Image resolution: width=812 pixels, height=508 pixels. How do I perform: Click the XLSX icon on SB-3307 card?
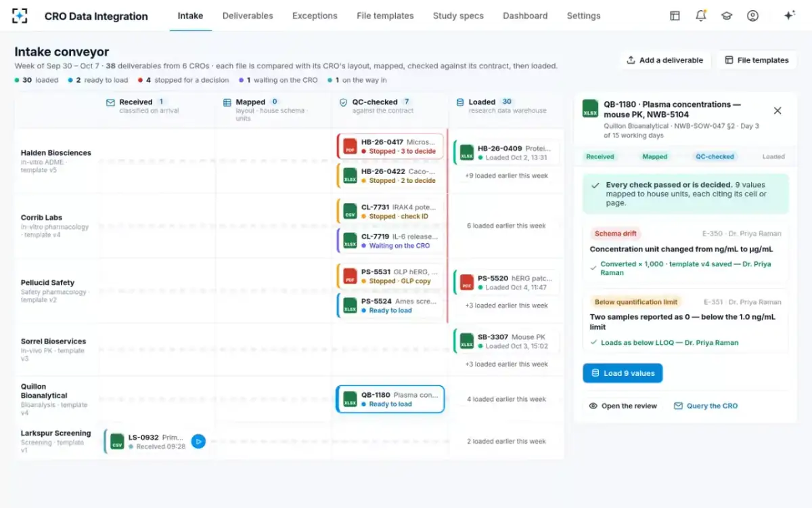click(x=467, y=341)
